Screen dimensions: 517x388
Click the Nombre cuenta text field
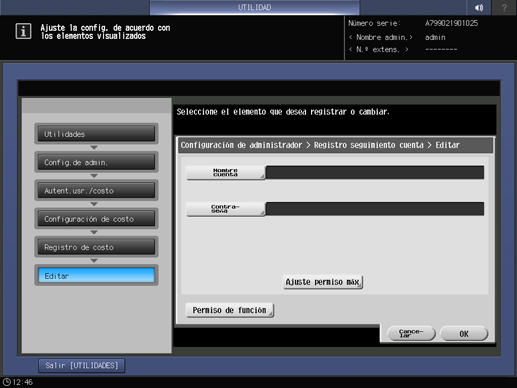pyautogui.click(x=375, y=172)
